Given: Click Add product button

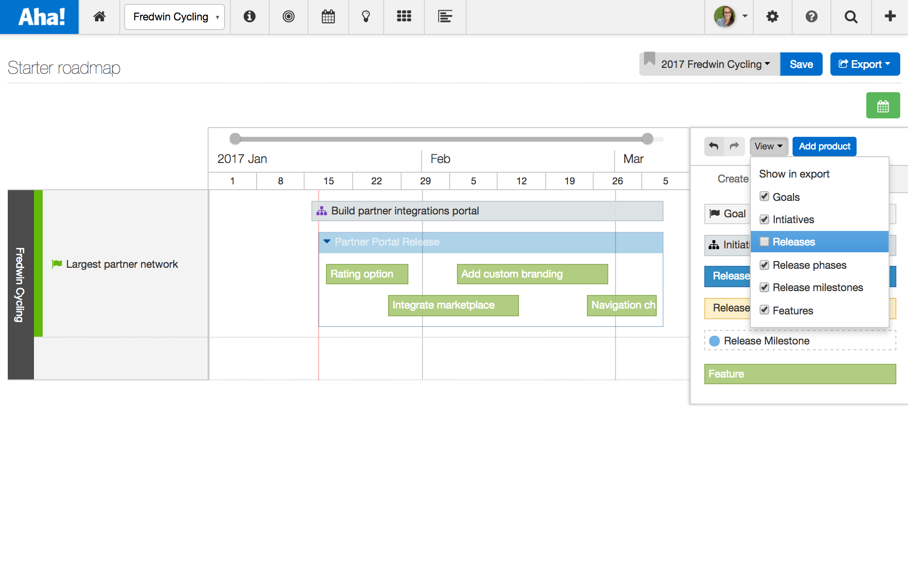Looking at the screenshot, I should tap(825, 146).
